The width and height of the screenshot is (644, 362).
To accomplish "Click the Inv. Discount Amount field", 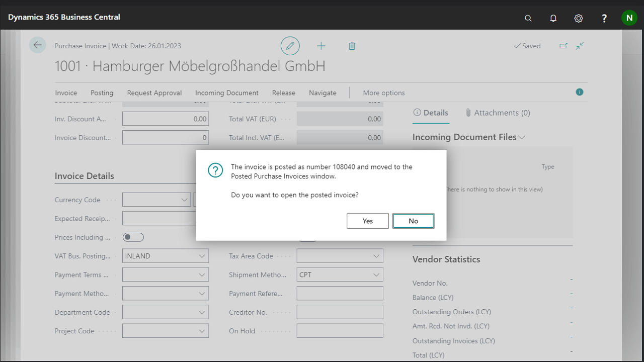I will click(x=166, y=119).
